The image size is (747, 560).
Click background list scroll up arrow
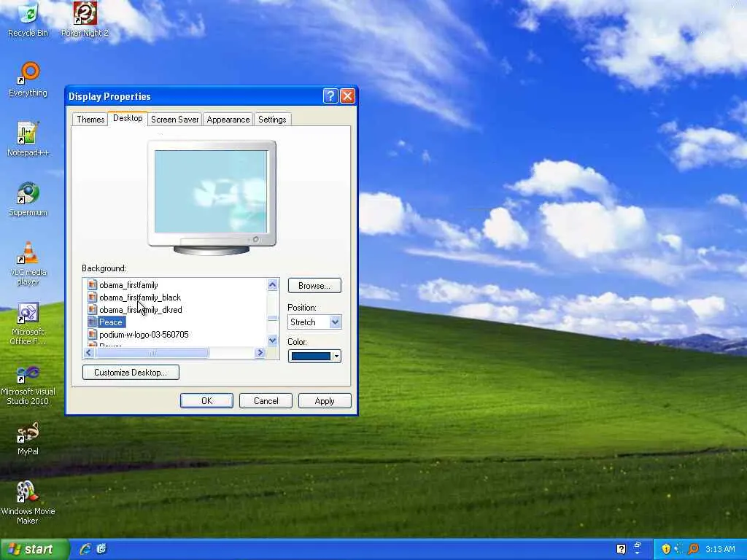(273, 285)
